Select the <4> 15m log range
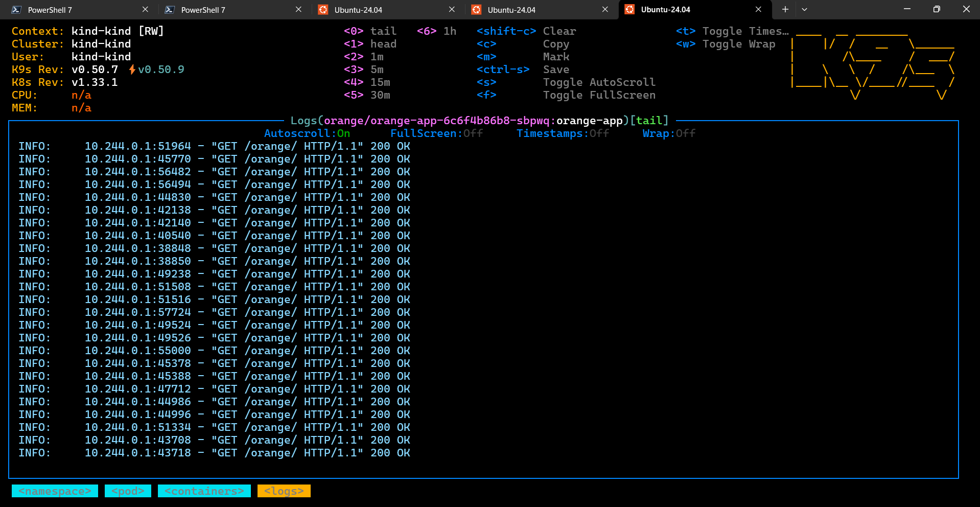Image resolution: width=980 pixels, height=507 pixels. pos(367,82)
